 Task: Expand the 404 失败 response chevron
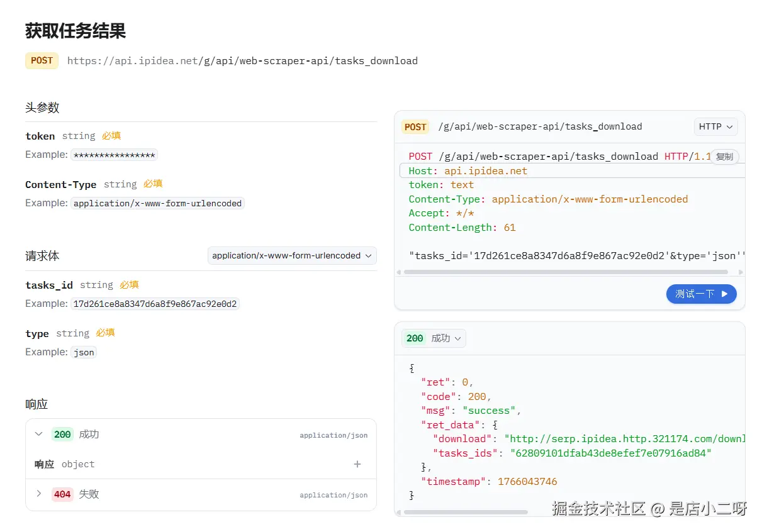39,494
